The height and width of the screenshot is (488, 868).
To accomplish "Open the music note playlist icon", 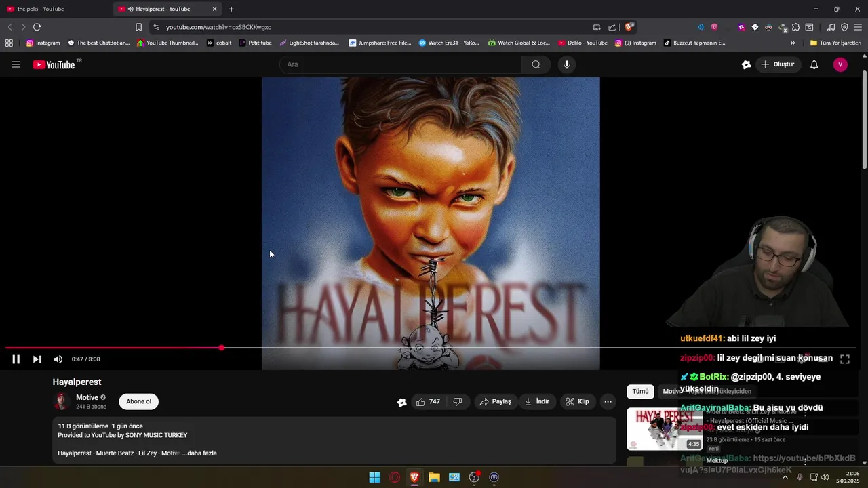I will (x=831, y=27).
